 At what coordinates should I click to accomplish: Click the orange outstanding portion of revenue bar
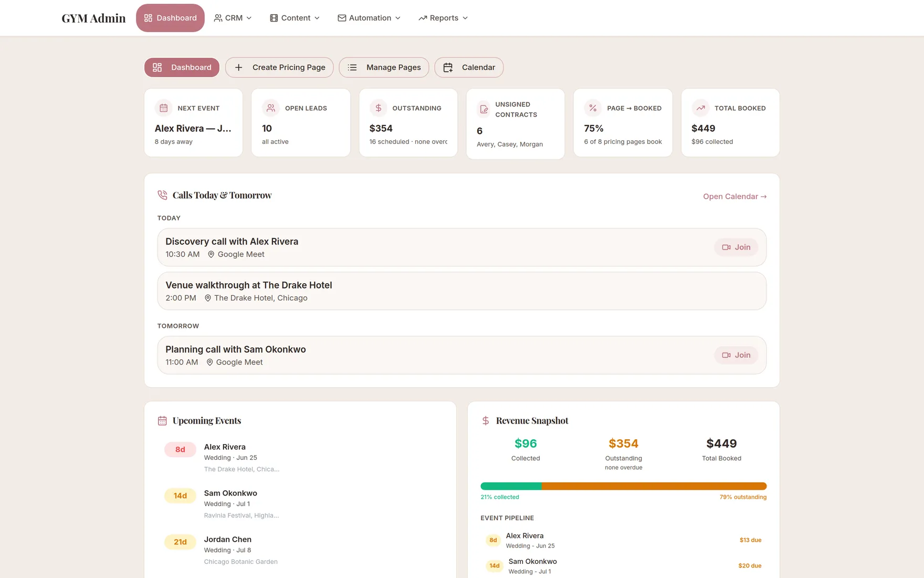(654, 486)
